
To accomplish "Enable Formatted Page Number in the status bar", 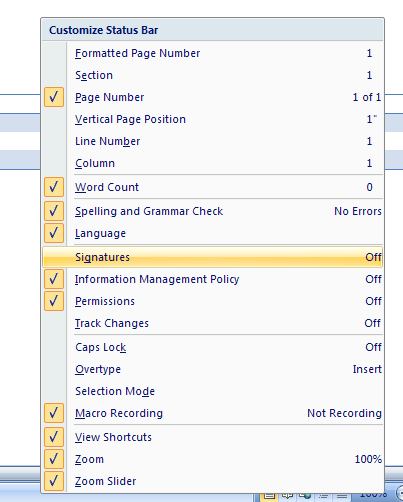I will pyautogui.click(x=213, y=53).
